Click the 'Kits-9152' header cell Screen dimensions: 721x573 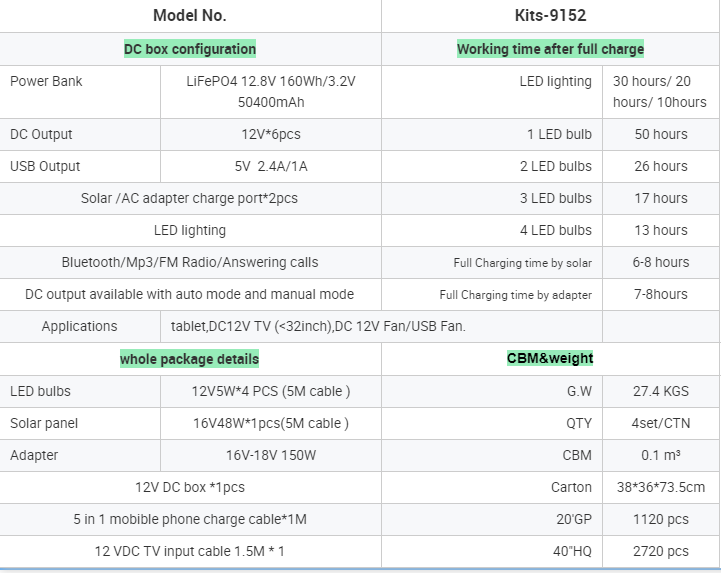(550, 15)
